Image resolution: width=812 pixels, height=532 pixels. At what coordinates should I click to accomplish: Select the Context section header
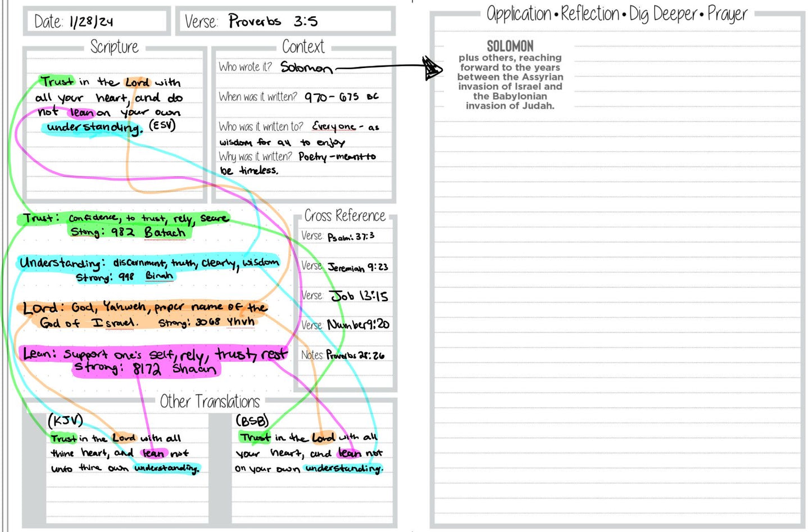(303, 47)
